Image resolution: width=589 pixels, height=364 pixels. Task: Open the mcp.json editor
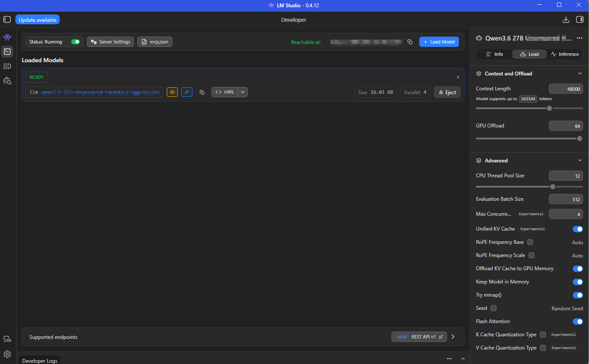[x=155, y=42]
